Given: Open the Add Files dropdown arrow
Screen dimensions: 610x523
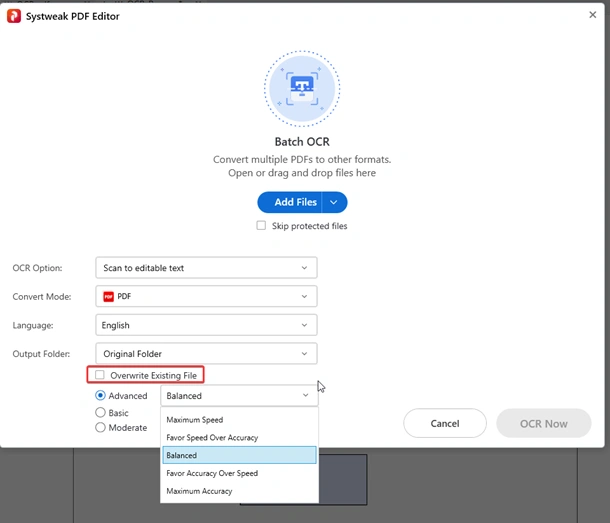Looking at the screenshot, I should pyautogui.click(x=334, y=202).
